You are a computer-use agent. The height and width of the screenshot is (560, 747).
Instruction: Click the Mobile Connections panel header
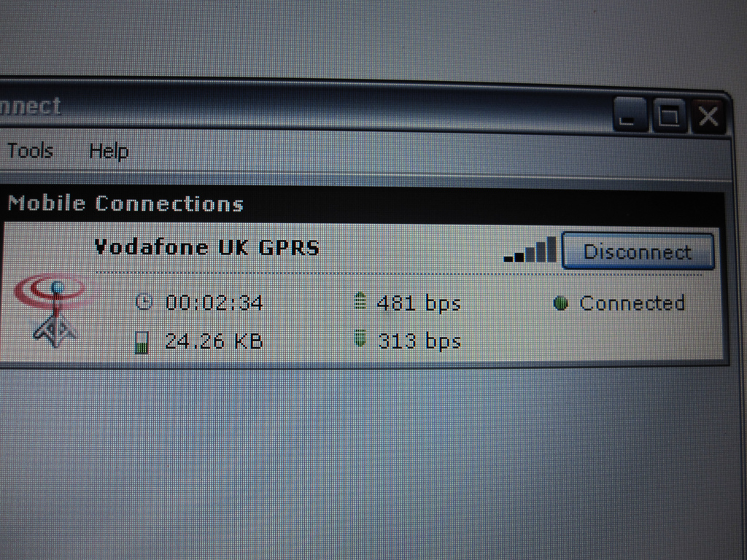(362, 204)
